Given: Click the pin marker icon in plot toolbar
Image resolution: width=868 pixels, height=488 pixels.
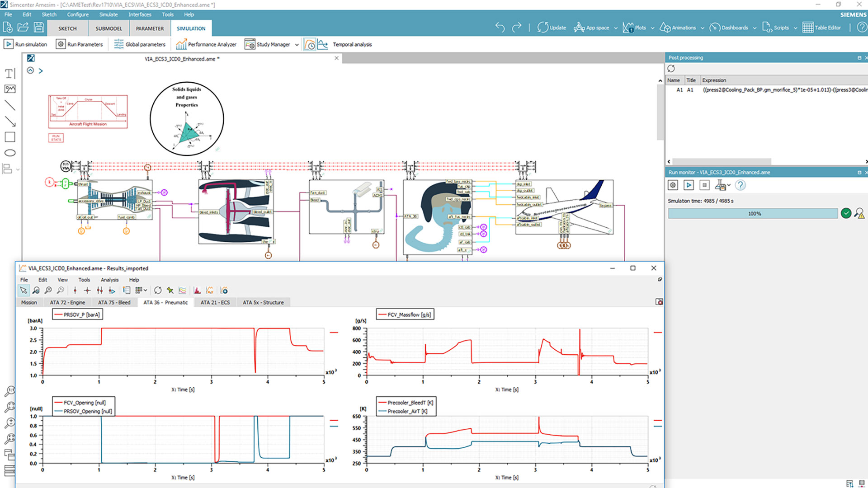Looking at the screenshot, I should pos(170,290).
